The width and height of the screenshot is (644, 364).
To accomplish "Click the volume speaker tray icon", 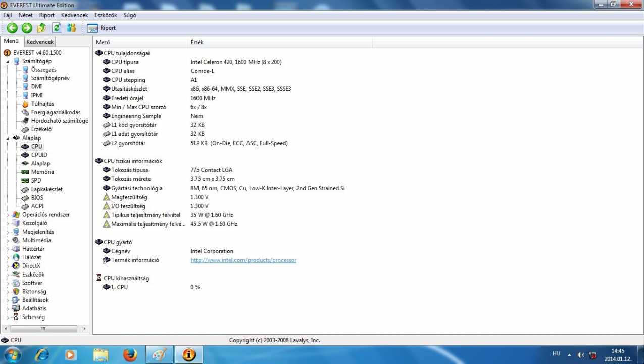I will click(x=581, y=355).
